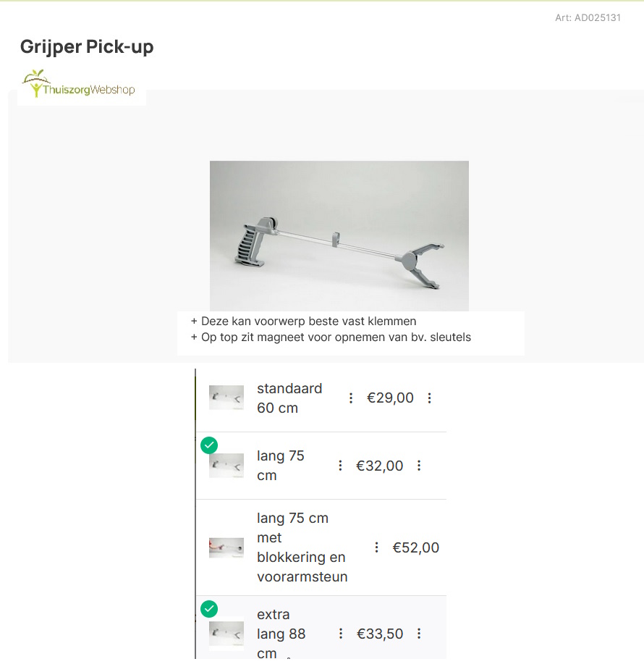Open menu dots left of €52,00
644x672 pixels.
(376, 547)
